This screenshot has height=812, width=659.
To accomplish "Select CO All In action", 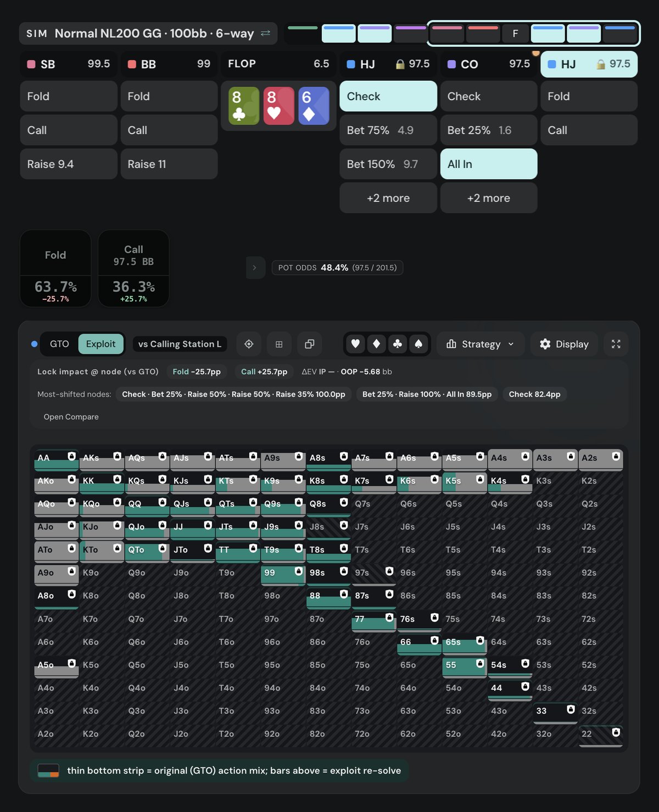I will tap(489, 164).
